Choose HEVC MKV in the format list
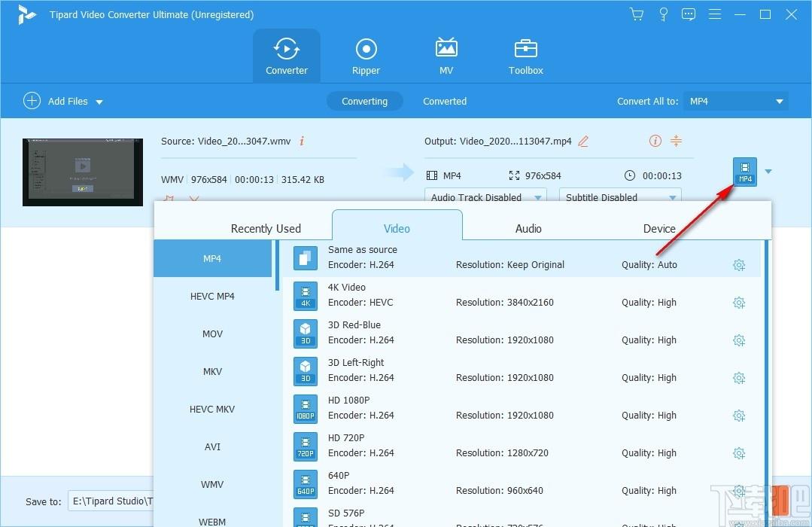 pos(212,409)
